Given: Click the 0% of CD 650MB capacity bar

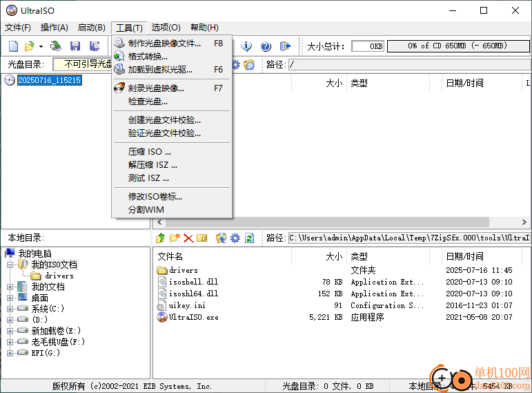Looking at the screenshot, I should (x=458, y=46).
